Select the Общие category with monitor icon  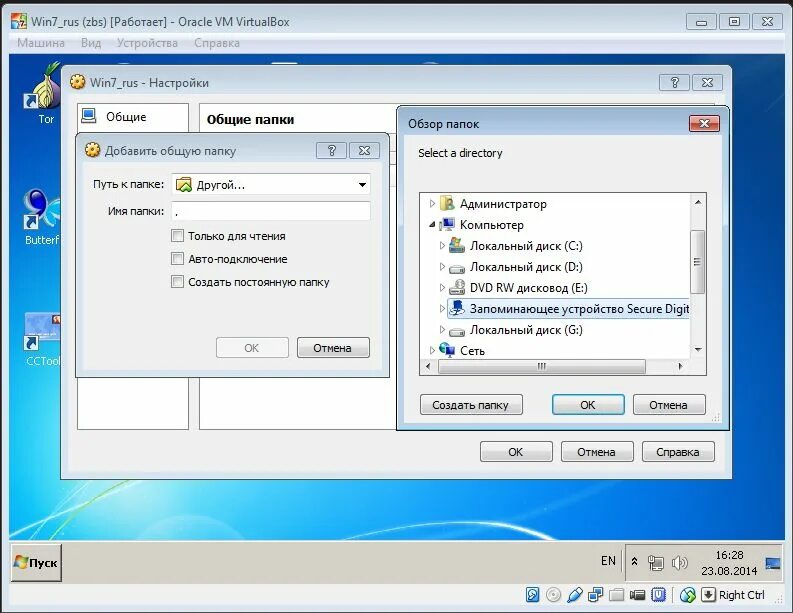click(133, 117)
